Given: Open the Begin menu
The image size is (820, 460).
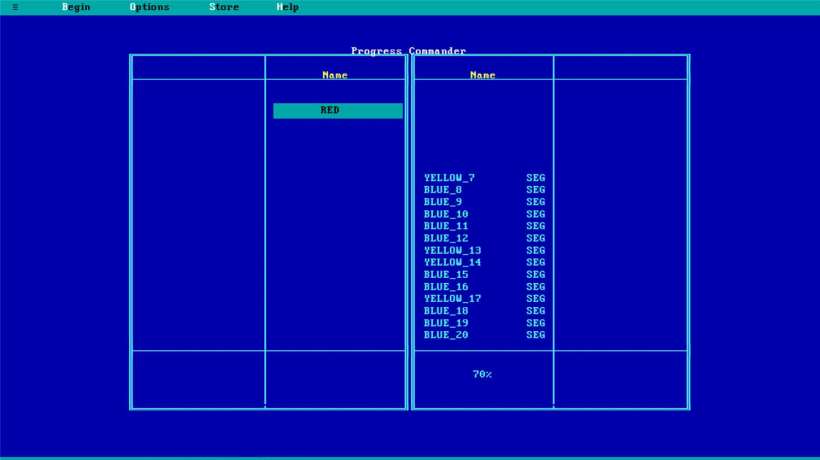Looking at the screenshot, I should tap(76, 7).
